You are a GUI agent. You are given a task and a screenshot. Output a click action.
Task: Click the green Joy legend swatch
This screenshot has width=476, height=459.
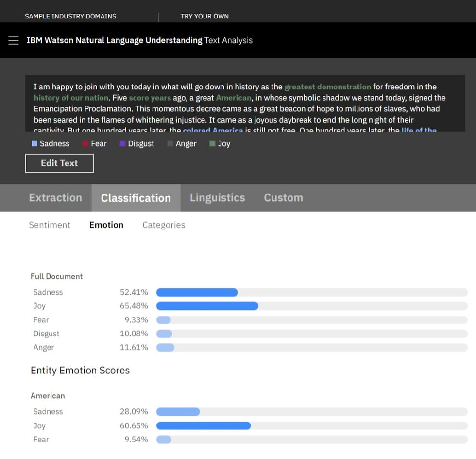tap(213, 143)
